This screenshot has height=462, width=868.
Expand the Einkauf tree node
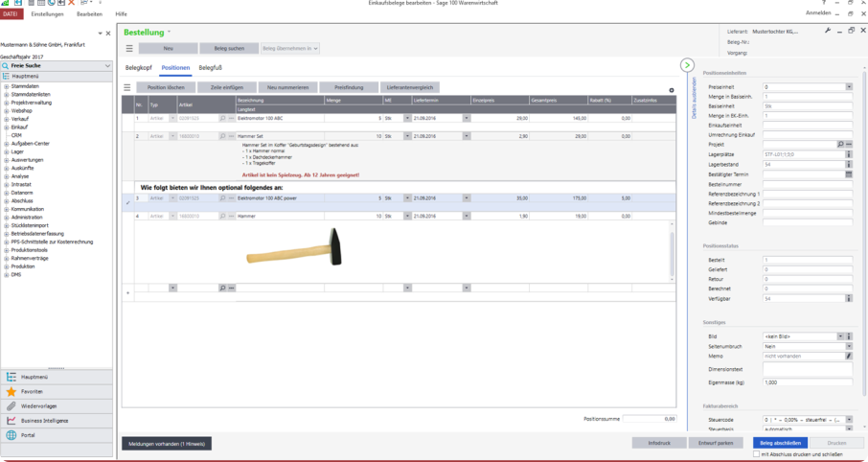click(x=7, y=127)
